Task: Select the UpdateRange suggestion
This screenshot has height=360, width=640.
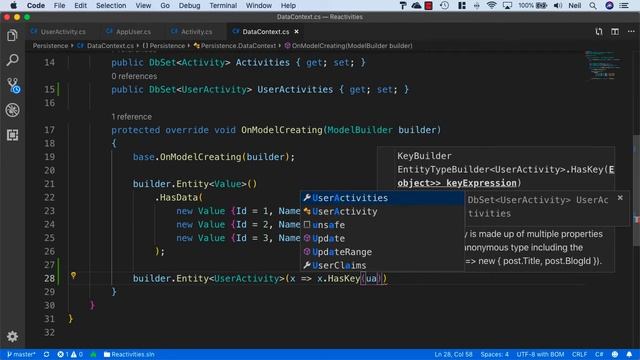Action: click(x=382, y=252)
